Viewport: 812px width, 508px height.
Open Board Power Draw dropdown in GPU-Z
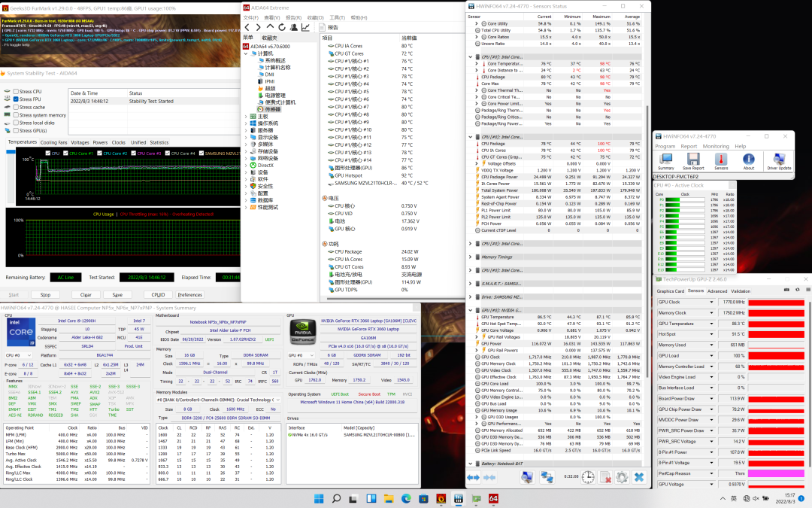(x=711, y=399)
